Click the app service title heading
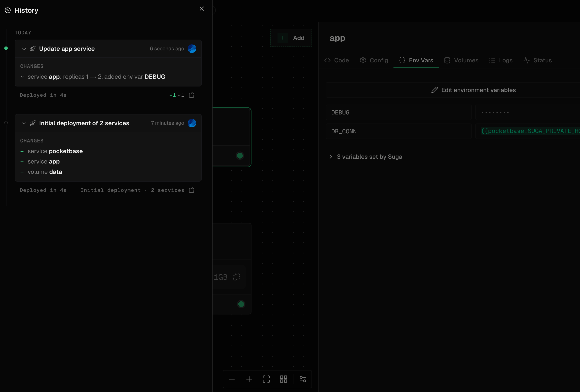Viewport: 580px width, 392px height. [337, 38]
